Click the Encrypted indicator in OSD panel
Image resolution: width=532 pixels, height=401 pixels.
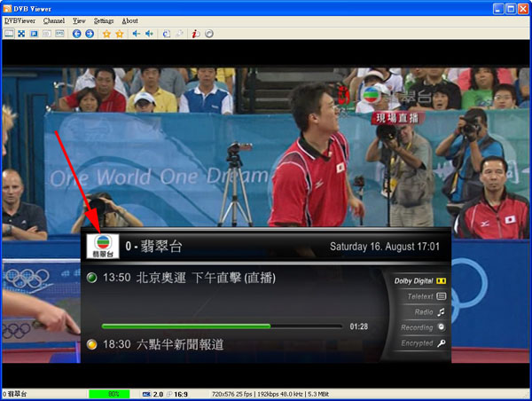pyautogui.click(x=423, y=343)
